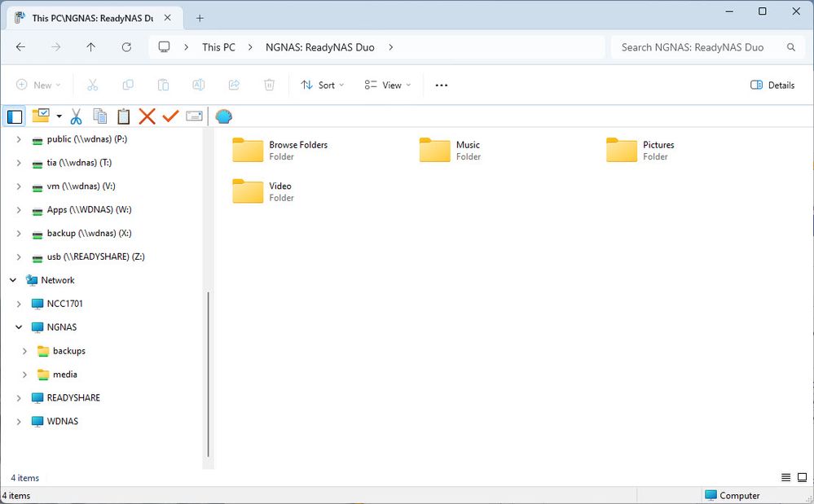The height and width of the screenshot is (504, 814).
Task: Click the orange checkmark Properties icon
Action: click(x=170, y=116)
